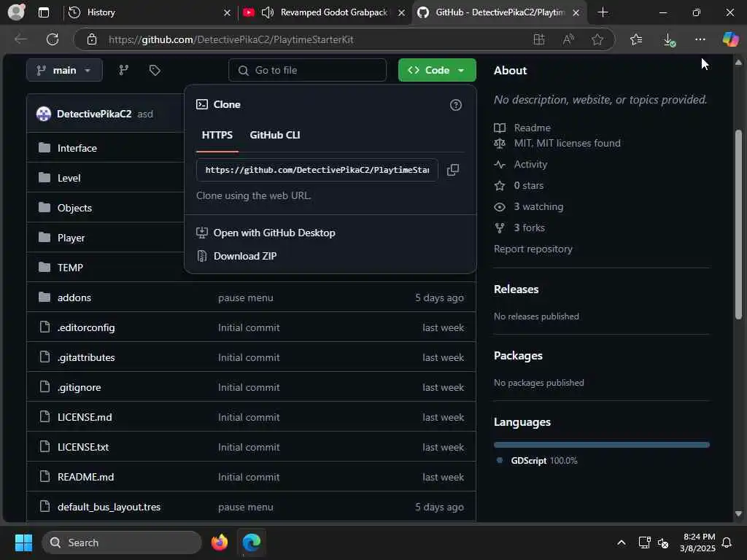Image resolution: width=747 pixels, height=560 pixels.
Task: Select Open with GitHub Desktop
Action: (274, 233)
